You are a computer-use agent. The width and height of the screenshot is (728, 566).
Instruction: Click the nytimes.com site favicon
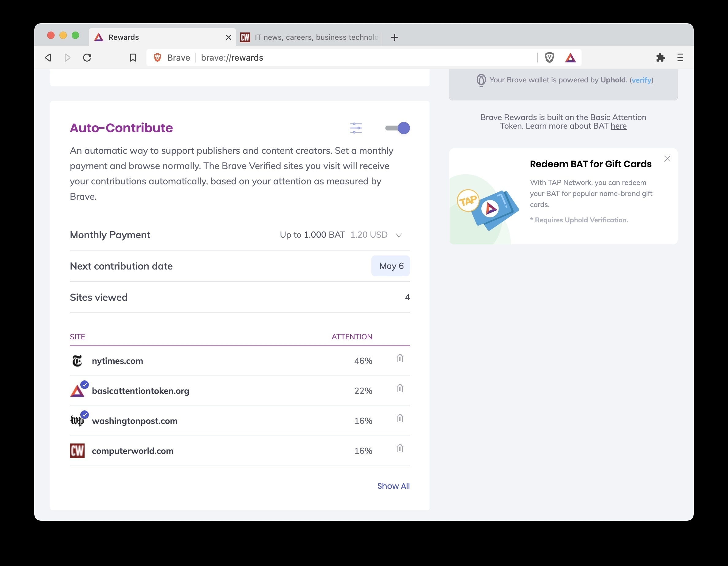pyautogui.click(x=77, y=361)
